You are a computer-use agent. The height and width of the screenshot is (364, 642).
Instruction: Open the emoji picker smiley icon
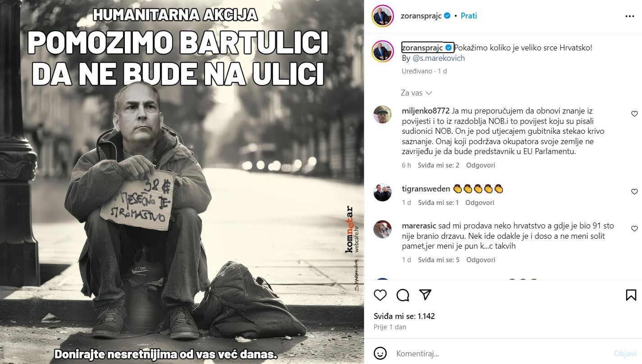(380, 353)
